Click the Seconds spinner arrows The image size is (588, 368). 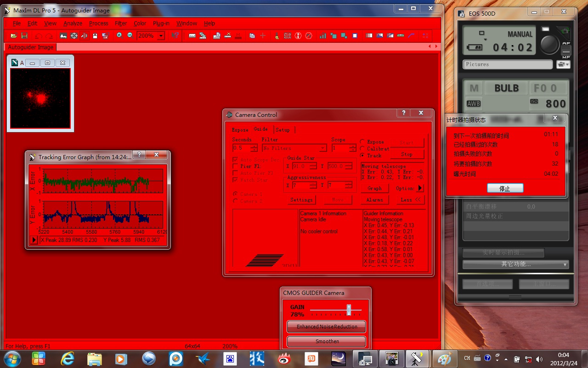[x=254, y=148]
